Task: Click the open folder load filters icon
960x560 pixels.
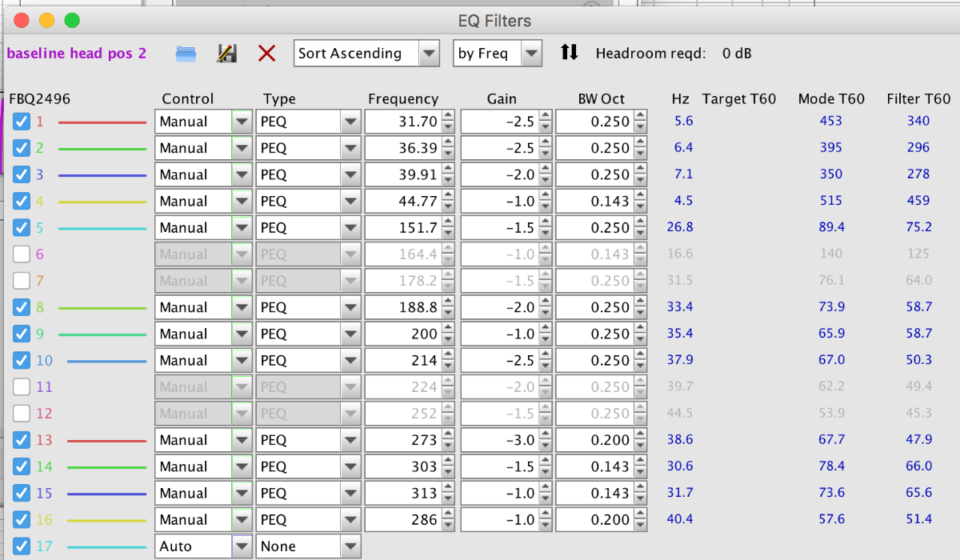Action: [x=186, y=54]
